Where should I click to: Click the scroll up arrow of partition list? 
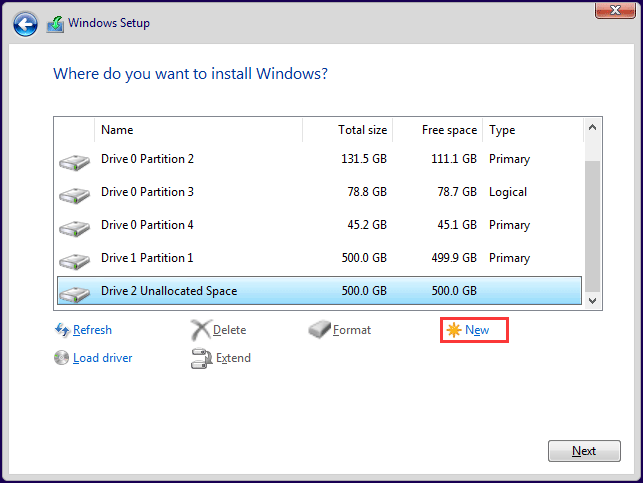coord(592,128)
